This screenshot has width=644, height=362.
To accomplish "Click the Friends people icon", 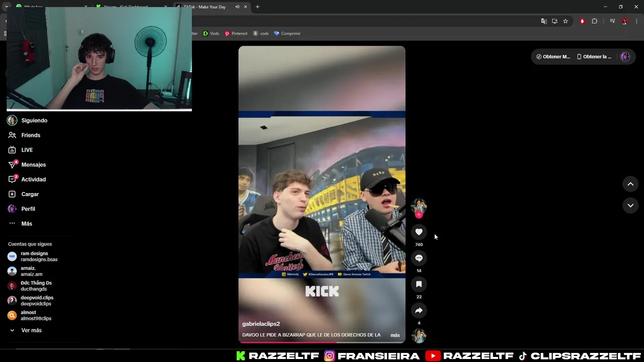I will (12, 135).
